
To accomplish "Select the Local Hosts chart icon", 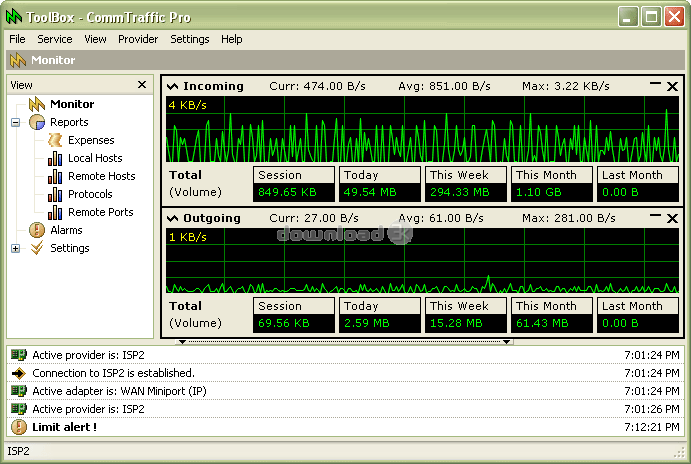I will [55, 158].
